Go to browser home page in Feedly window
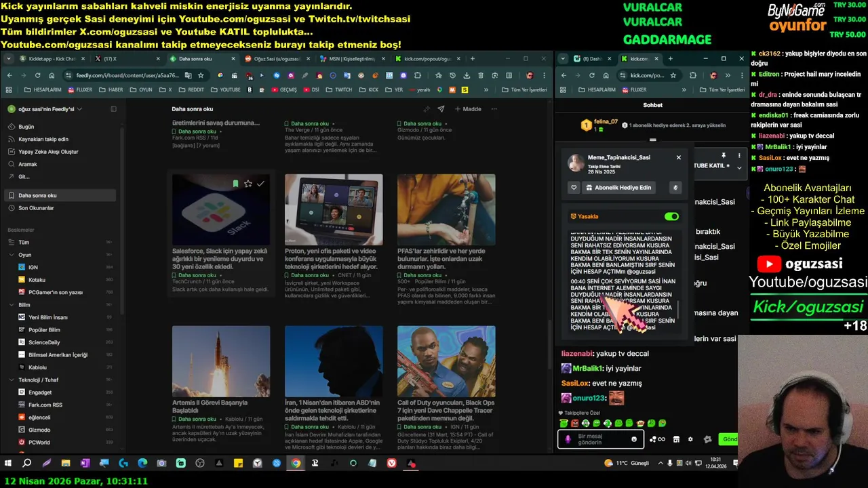This screenshot has height=488, width=868. pyautogui.click(x=52, y=75)
